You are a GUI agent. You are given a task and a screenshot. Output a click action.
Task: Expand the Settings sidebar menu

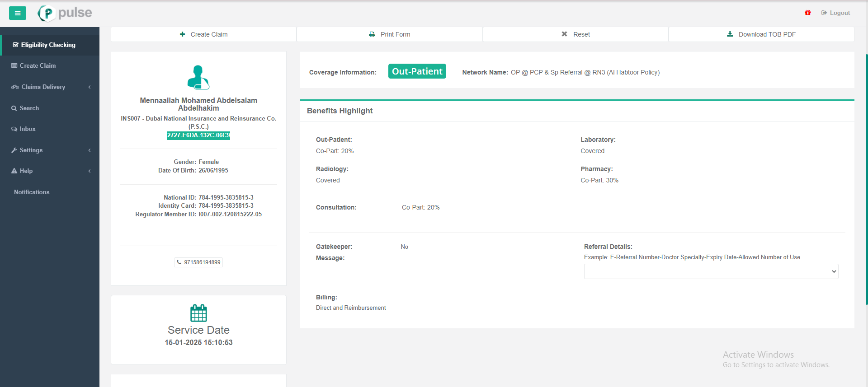(50, 150)
